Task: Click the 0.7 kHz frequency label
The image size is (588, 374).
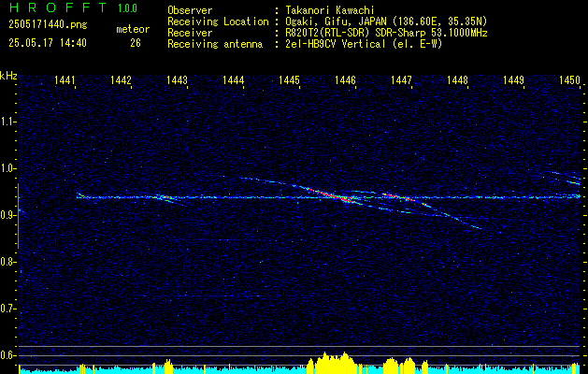Action: (7, 309)
